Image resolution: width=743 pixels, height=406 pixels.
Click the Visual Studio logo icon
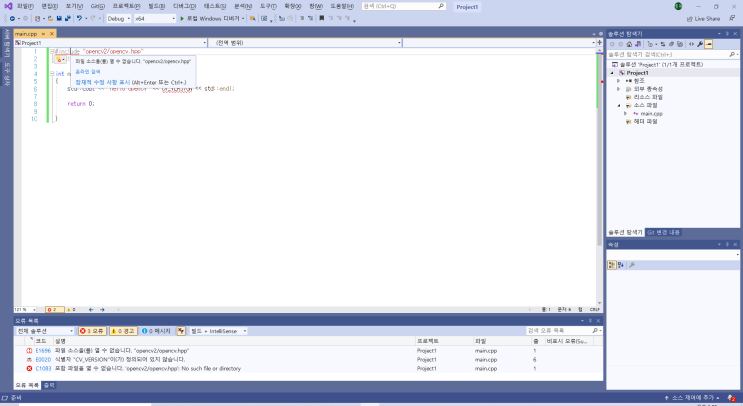click(x=8, y=6)
